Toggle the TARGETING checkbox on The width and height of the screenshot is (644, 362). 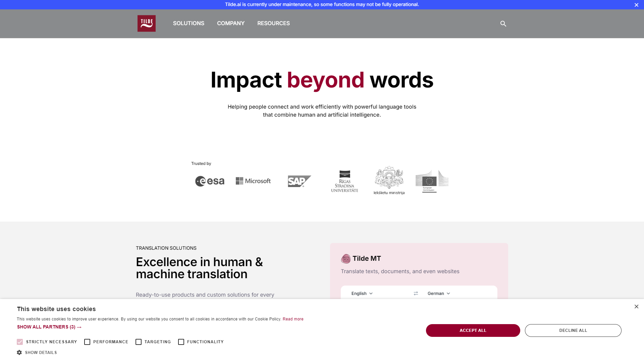pos(139,342)
